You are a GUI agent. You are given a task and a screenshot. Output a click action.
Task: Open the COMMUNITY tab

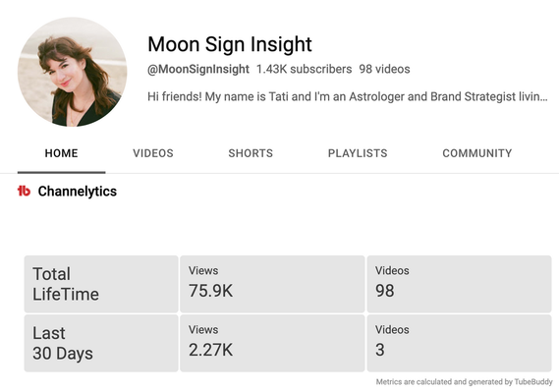[x=477, y=153]
